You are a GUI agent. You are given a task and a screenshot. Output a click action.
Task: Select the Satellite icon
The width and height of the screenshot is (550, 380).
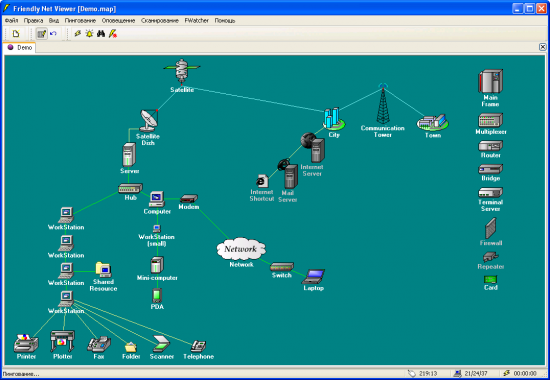[x=182, y=71]
